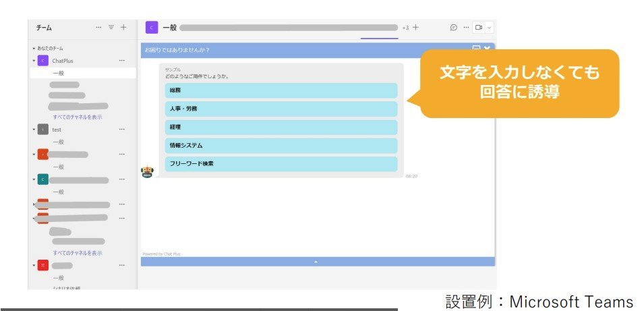Open the more options for the ChatPlus team
Image resolution: width=644 pixels, height=311 pixels.
121,61
